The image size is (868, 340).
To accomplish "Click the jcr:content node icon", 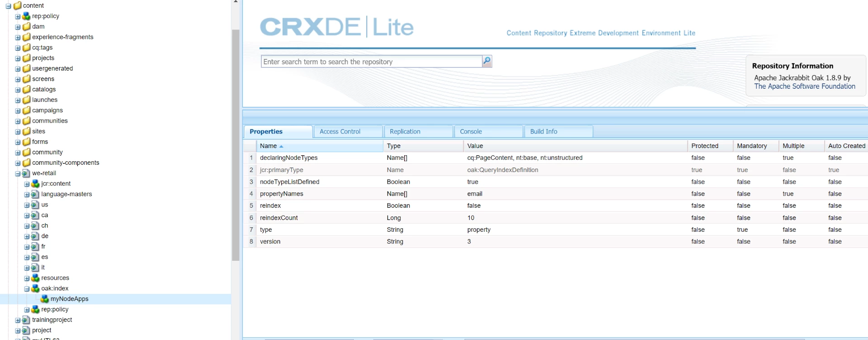I will [36, 183].
